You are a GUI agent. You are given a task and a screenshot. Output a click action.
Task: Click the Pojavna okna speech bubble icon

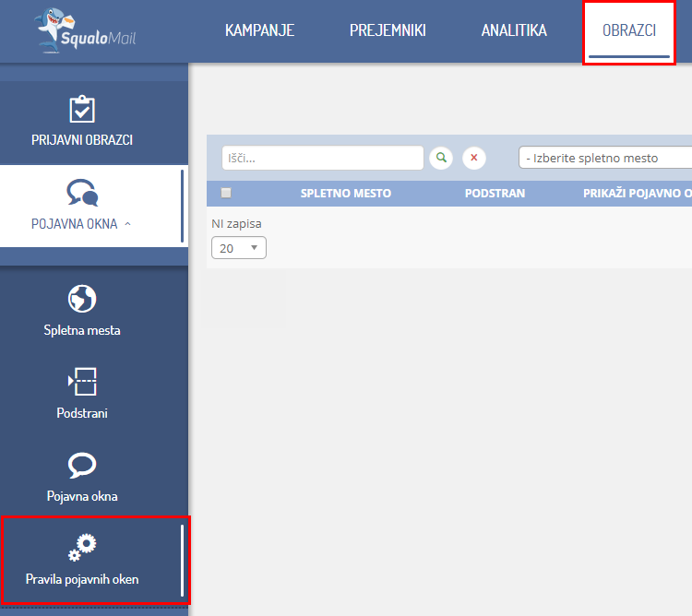pyautogui.click(x=82, y=465)
